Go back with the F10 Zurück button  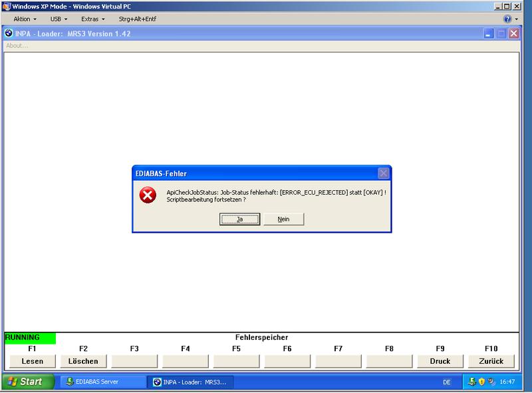click(x=491, y=361)
